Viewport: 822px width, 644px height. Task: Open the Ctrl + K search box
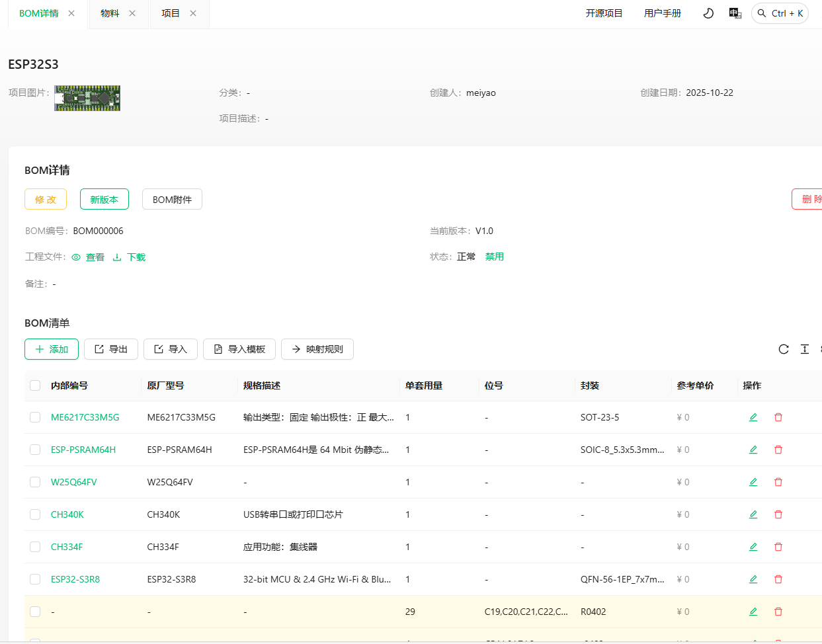(780, 13)
